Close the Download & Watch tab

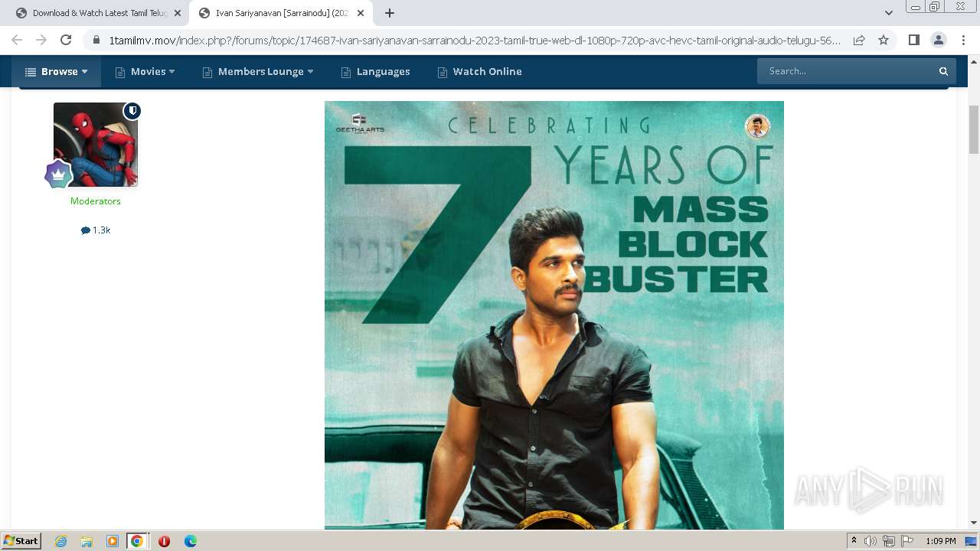pos(177,13)
